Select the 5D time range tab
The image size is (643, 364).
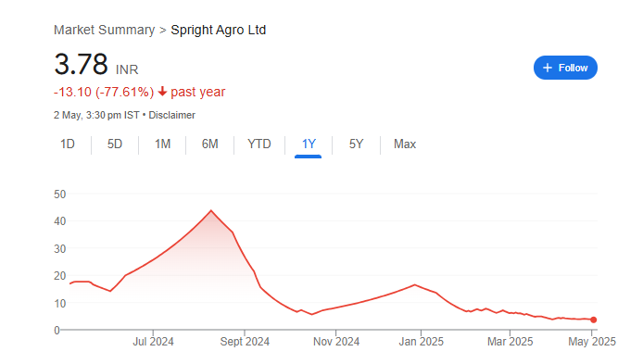point(115,144)
